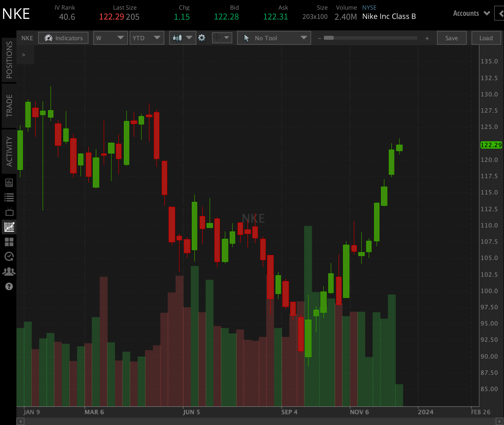Open the W timeframe dropdown

click(x=110, y=38)
